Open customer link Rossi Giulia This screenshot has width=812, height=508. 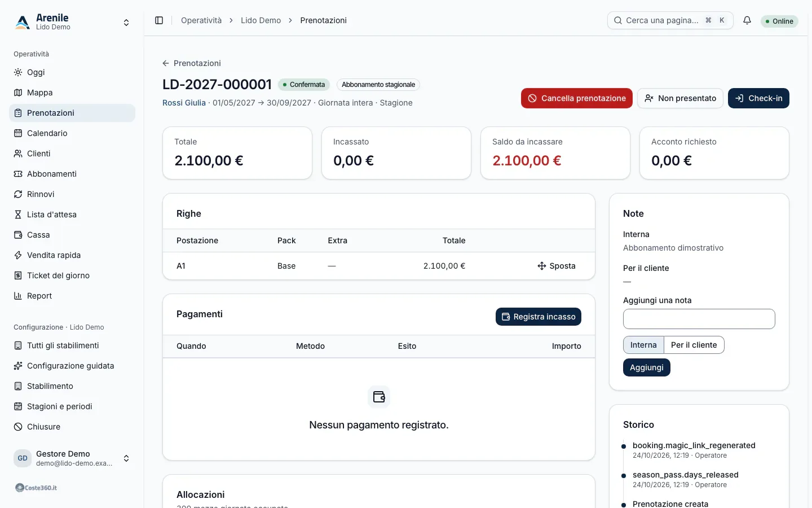pos(184,103)
